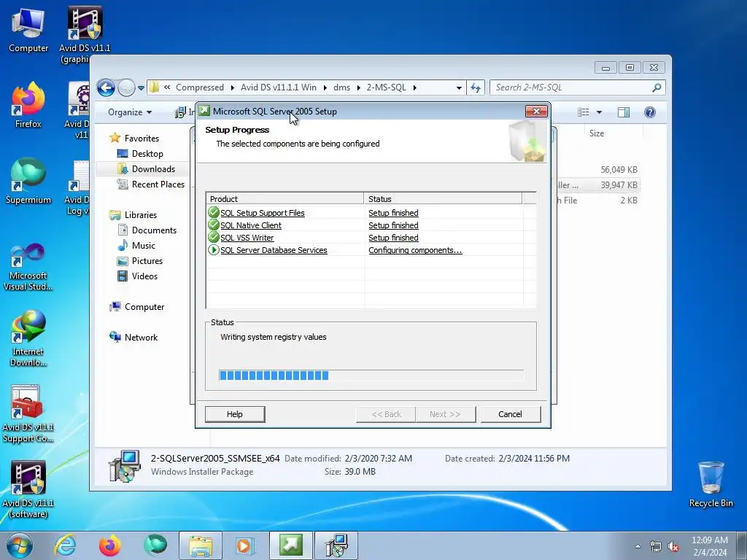
Task: Open the view options dropdown arrow
Action: [599, 112]
